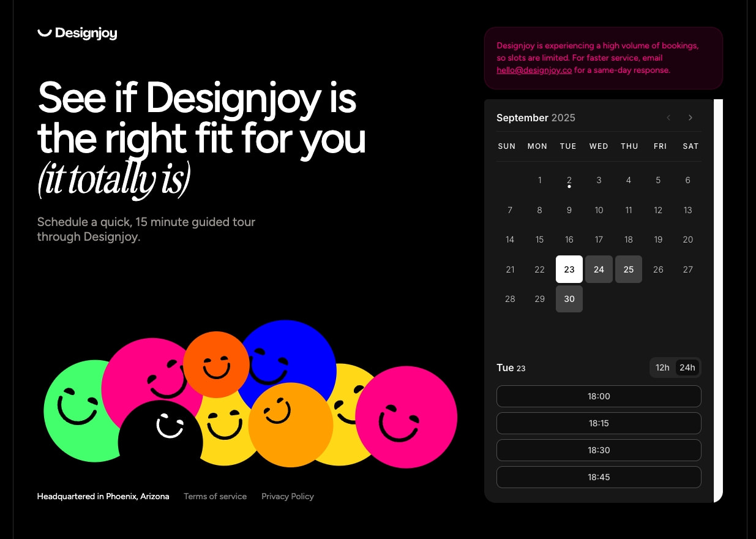
Task: Click "Headquartered in Phoenix, Arizona" text
Action: [103, 496]
